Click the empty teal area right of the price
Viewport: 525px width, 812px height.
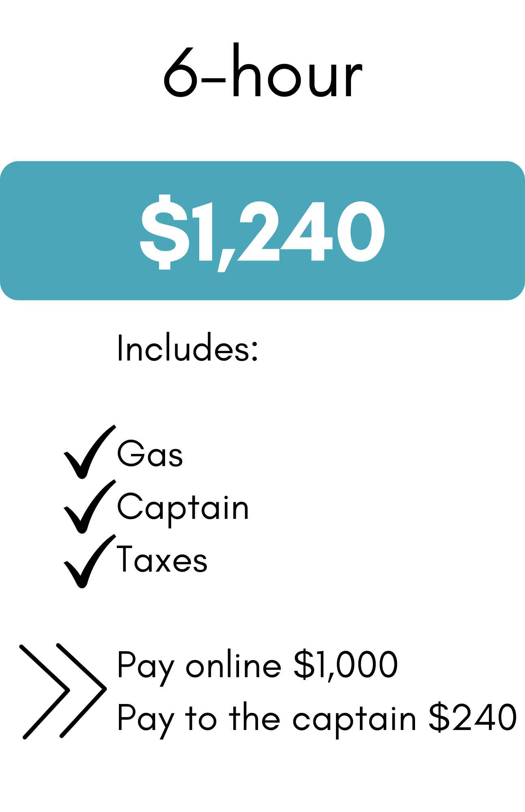454,231
